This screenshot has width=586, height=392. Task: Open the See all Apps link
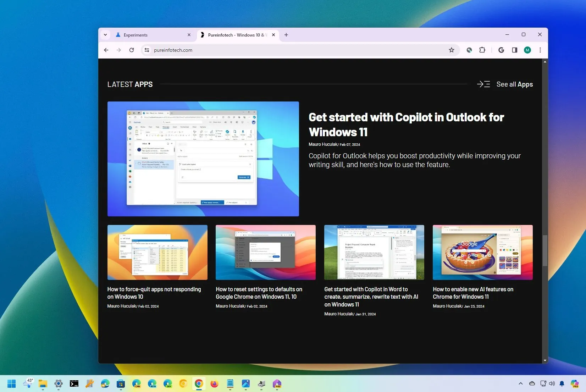click(515, 84)
